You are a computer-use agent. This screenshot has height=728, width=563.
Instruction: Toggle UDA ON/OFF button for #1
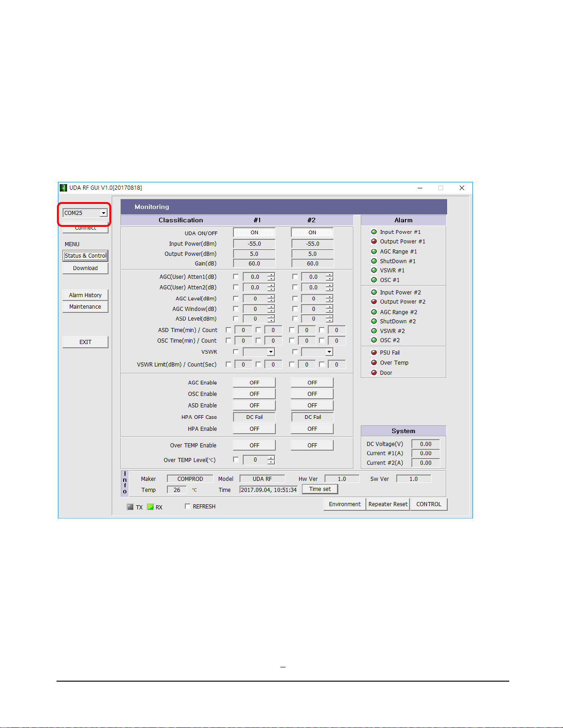(254, 232)
